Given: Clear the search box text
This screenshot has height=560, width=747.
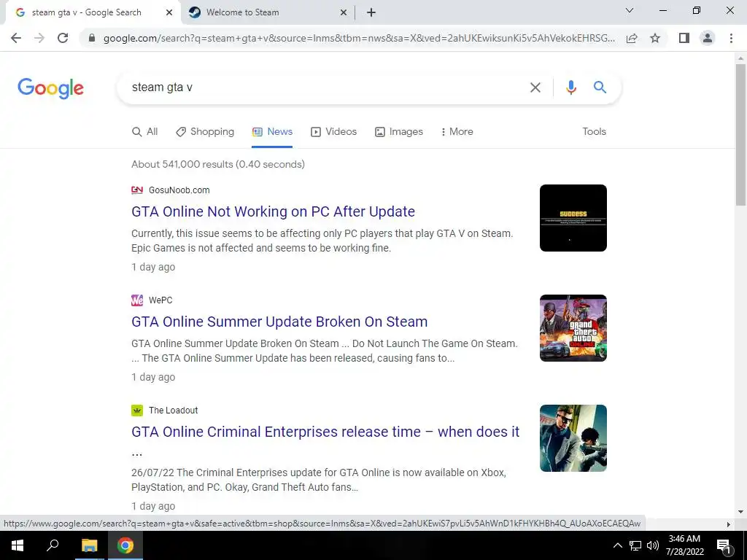Looking at the screenshot, I should click(535, 87).
